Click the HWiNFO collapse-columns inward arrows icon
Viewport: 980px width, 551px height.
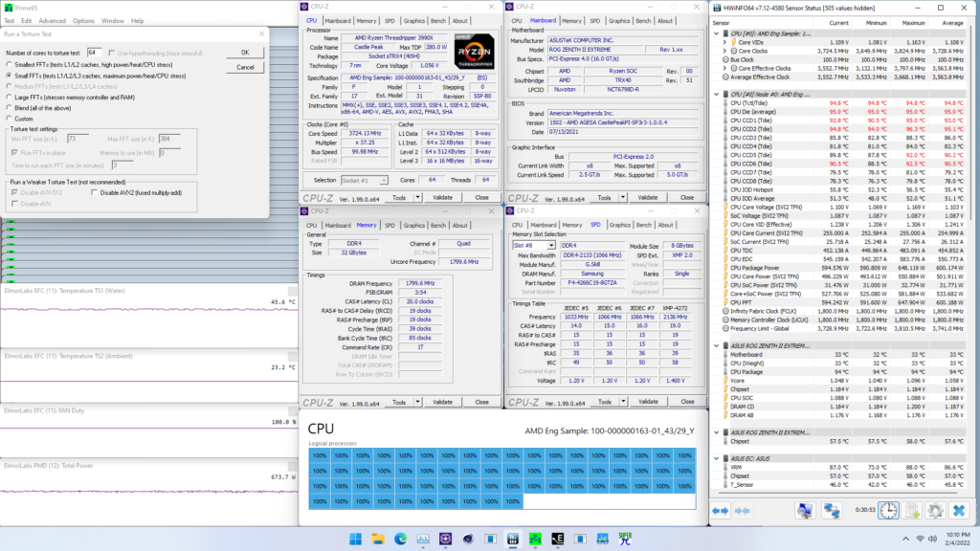click(x=742, y=511)
